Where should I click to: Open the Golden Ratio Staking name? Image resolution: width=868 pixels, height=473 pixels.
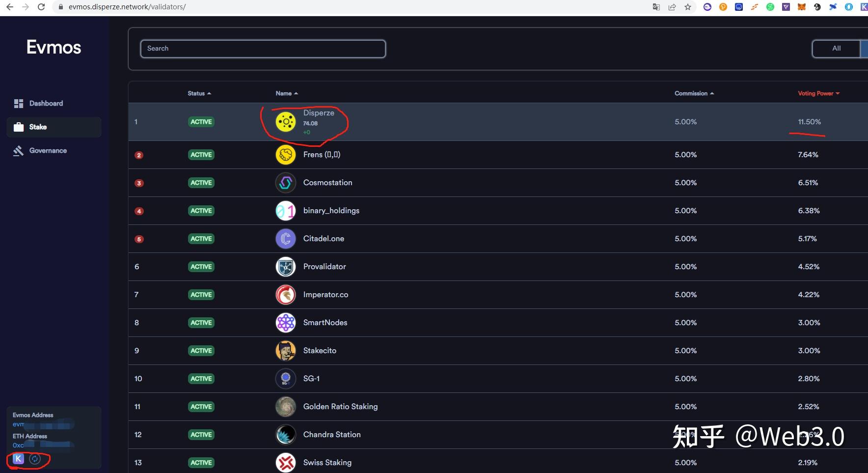[340, 407]
